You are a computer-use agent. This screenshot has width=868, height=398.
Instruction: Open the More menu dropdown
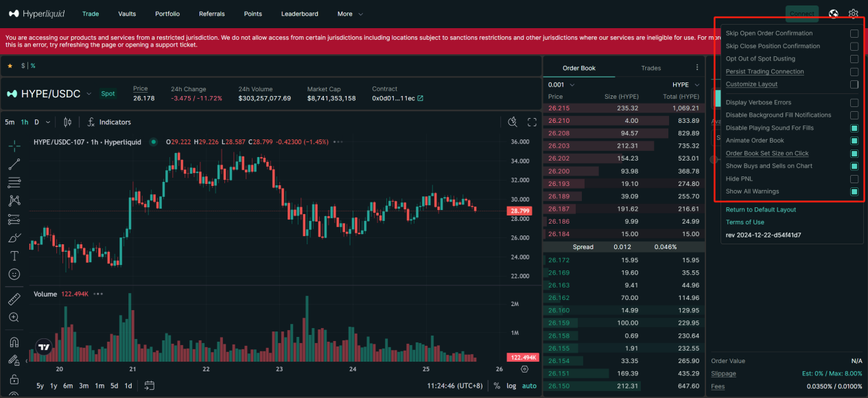pos(350,14)
